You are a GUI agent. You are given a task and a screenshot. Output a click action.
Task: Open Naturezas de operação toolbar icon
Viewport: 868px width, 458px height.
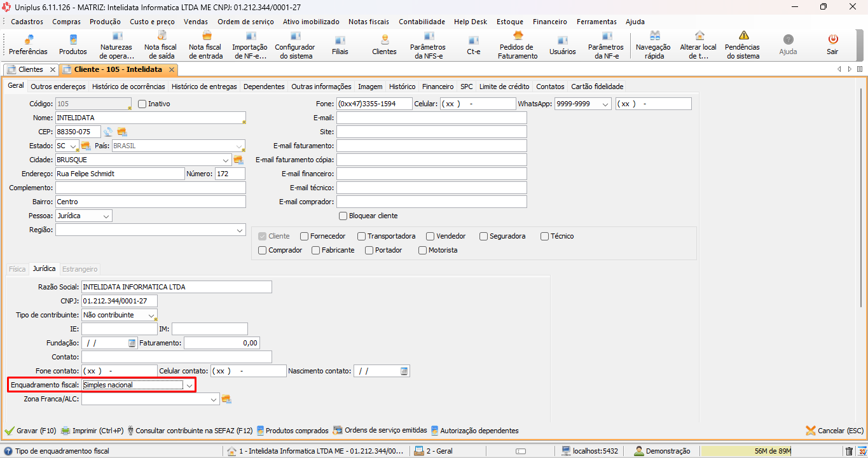[116, 45]
